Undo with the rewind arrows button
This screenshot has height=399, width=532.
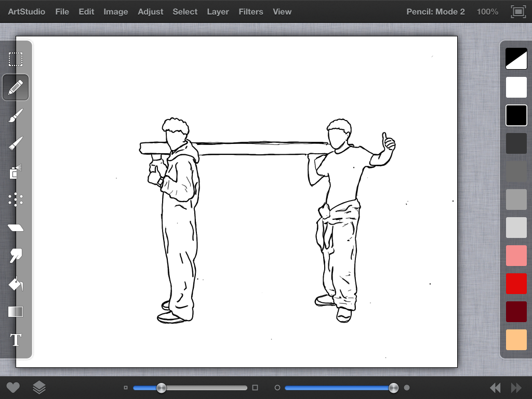(x=495, y=388)
